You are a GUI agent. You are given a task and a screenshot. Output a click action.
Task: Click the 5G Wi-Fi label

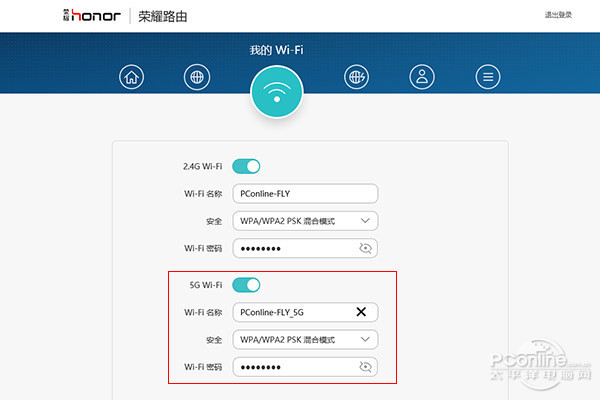(x=206, y=285)
